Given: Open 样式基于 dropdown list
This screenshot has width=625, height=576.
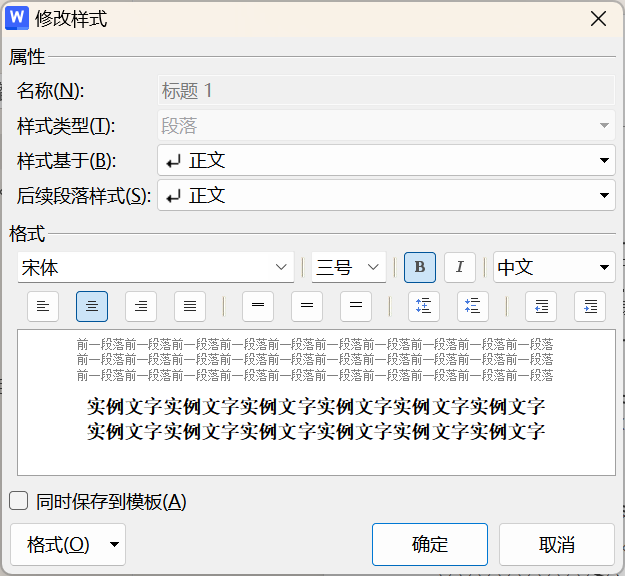Looking at the screenshot, I should pyautogui.click(x=386, y=160).
